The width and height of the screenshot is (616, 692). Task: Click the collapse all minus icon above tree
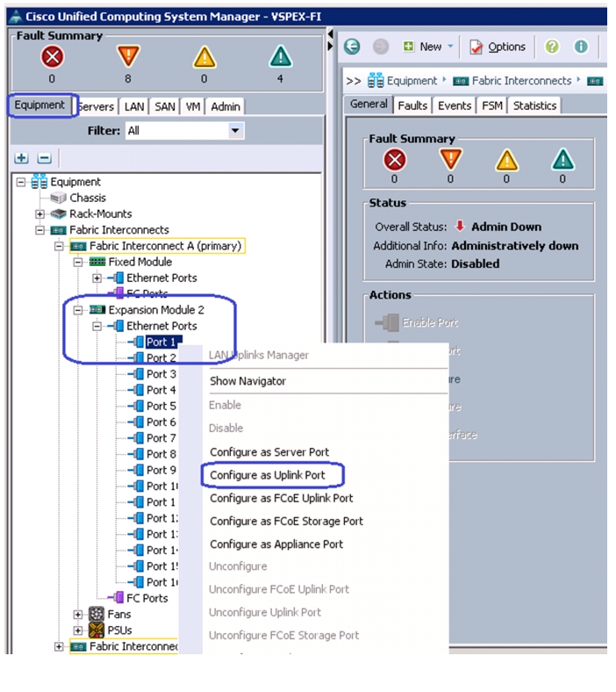click(x=45, y=157)
